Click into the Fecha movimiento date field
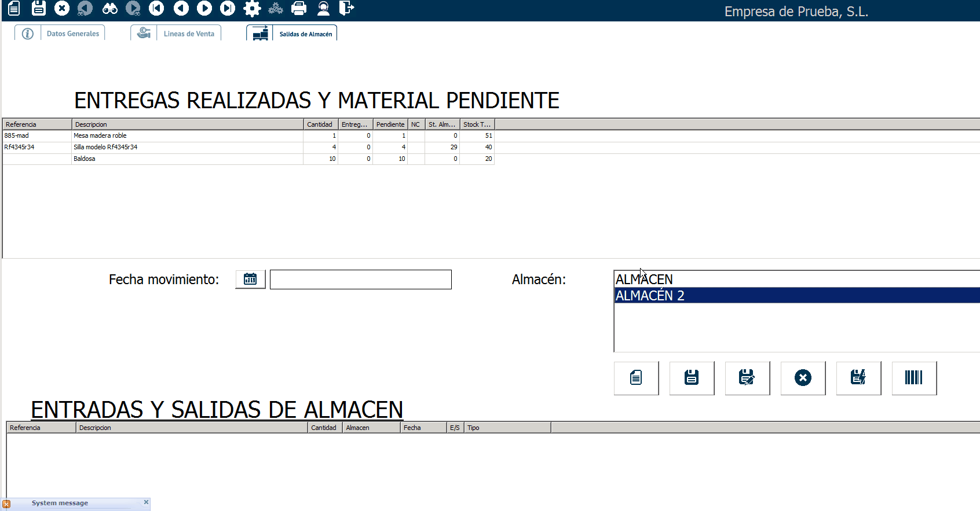This screenshot has width=980, height=511. point(360,280)
